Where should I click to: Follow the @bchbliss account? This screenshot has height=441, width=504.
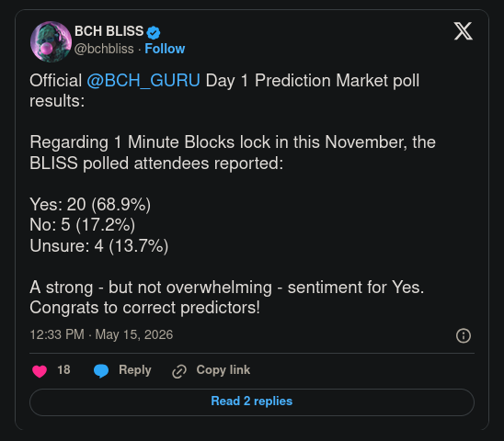point(165,49)
